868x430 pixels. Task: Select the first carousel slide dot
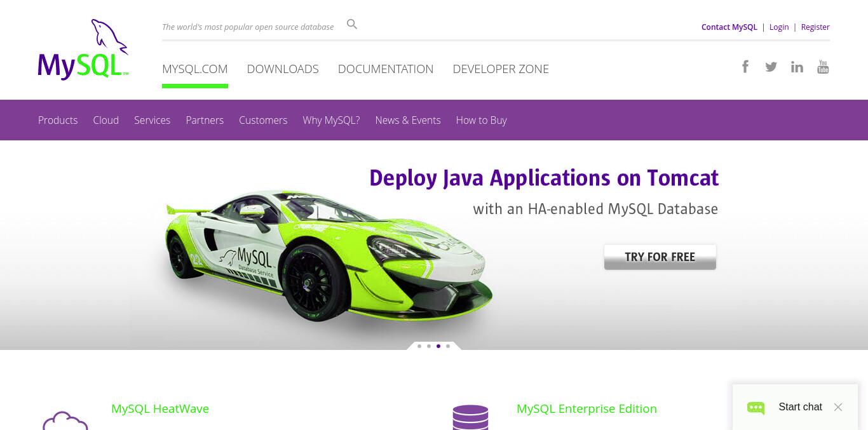click(419, 346)
